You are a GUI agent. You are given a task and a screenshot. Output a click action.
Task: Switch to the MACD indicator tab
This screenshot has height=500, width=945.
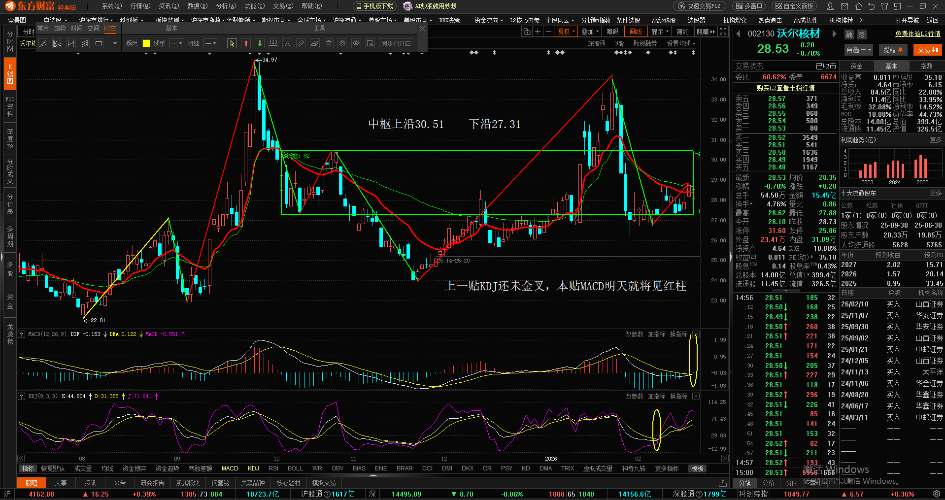pos(229,468)
